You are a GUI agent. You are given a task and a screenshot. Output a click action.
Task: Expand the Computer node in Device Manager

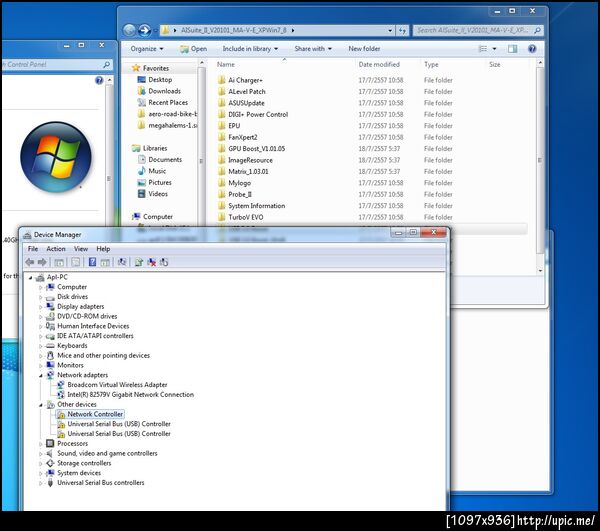41,287
